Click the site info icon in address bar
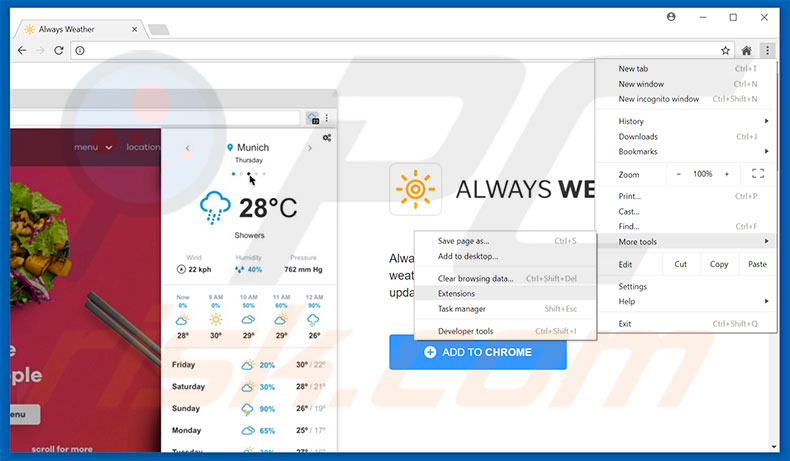Screen dimensions: 790x461 pyautogui.click(x=80, y=50)
